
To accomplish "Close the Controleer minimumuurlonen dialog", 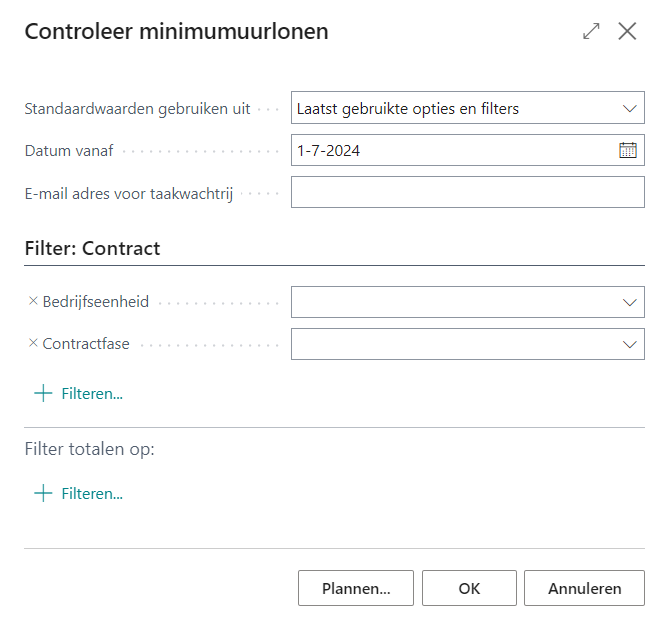I will click(x=627, y=31).
